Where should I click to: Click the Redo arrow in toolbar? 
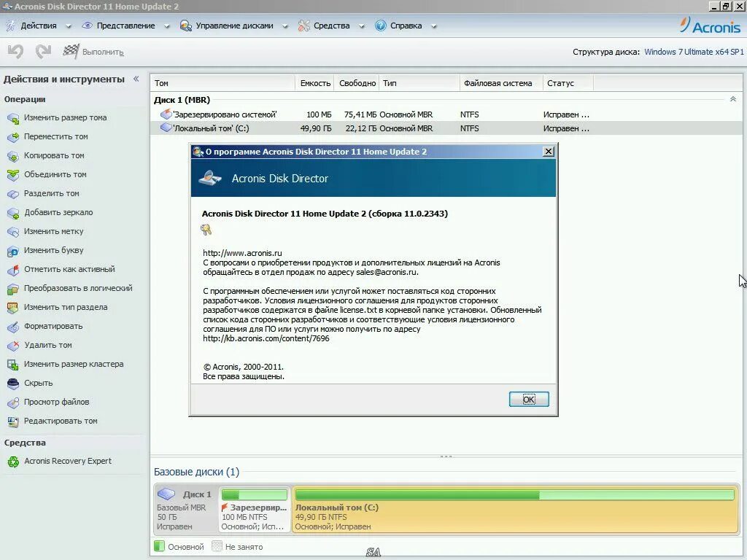click(43, 52)
